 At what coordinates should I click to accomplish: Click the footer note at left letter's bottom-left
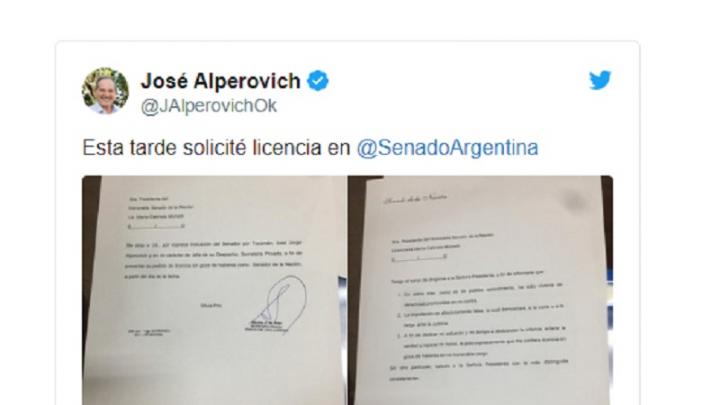point(149,332)
